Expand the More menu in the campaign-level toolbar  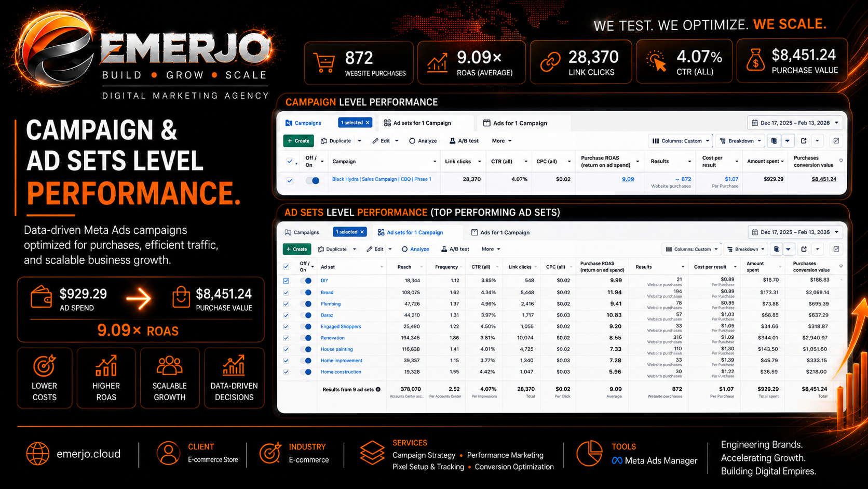coord(501,141)
